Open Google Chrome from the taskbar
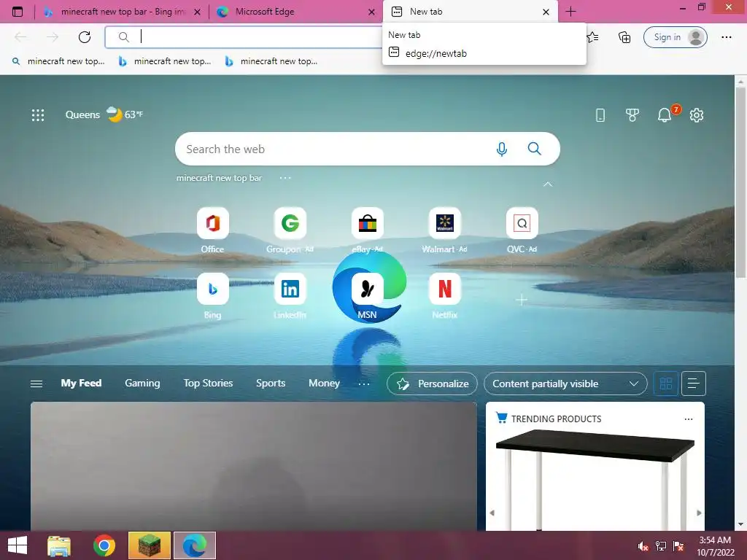This screenshot has height=560, width=747. click(x=104, y=545)
